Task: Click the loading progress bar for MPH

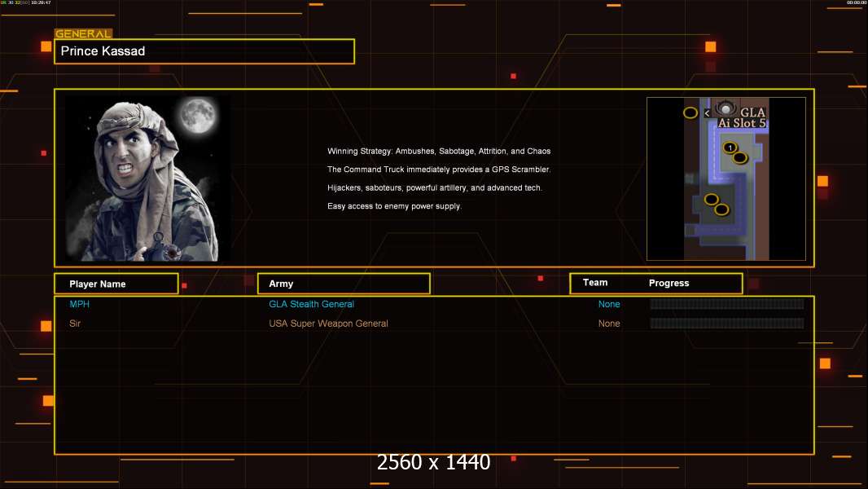Action: pyautogui.click(x=726, y=304)
